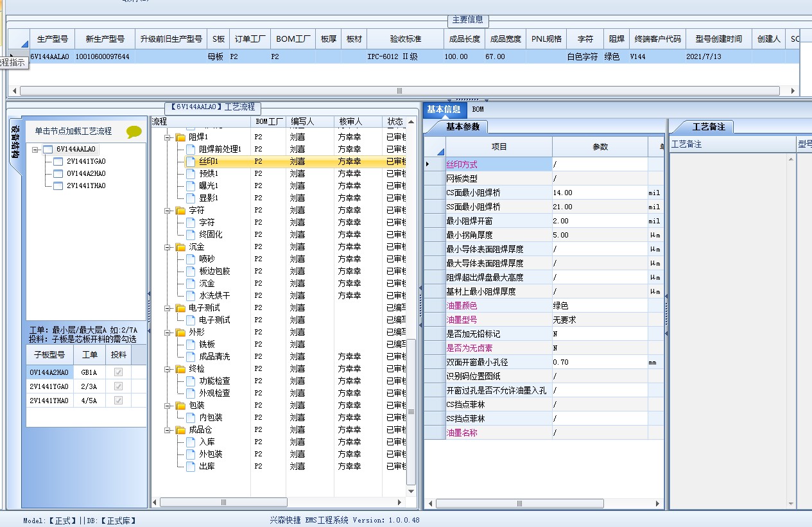Toggle 投料 checkbox for 0V144A2HA0

pos(118,372)
